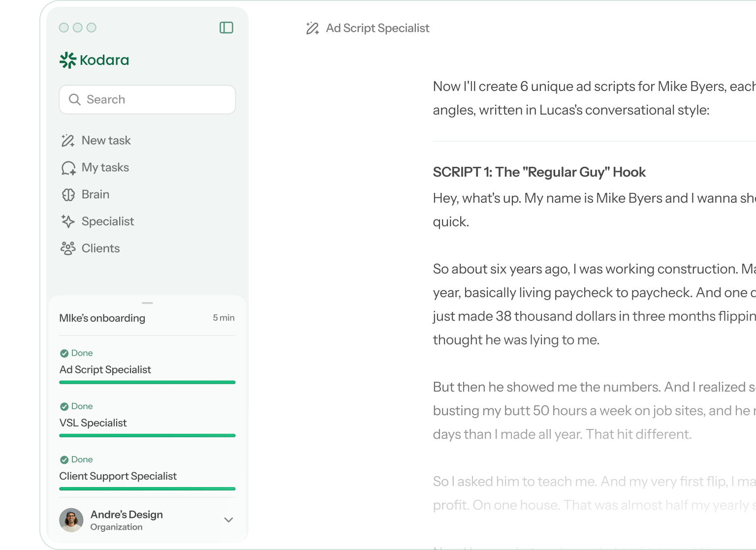Open My tasks via its chat icon
The height and width of the screenshot is (550, 756).
68,167
